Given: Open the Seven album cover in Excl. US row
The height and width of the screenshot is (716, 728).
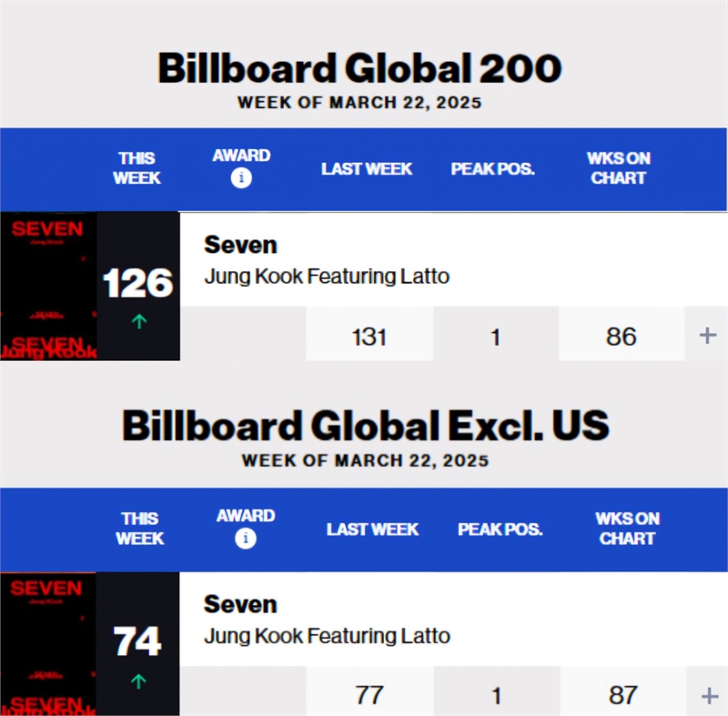Looking at the screenshot, I should click(x=47, y=643).
